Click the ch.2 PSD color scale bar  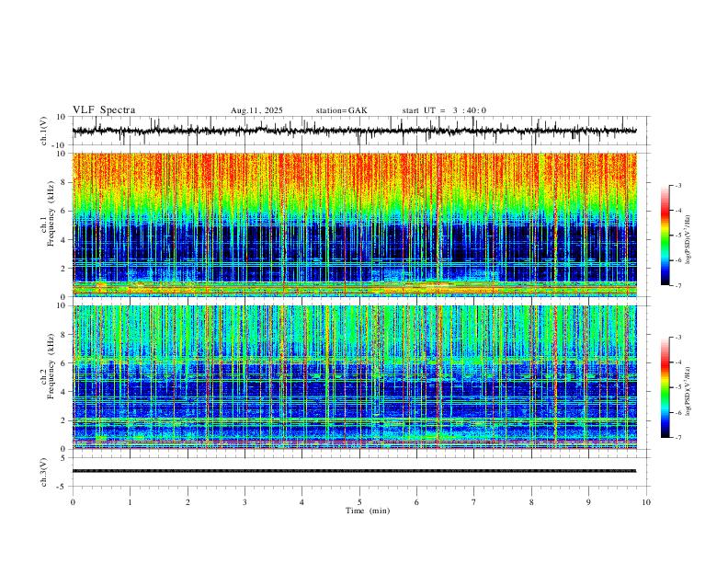pos(665,387)
